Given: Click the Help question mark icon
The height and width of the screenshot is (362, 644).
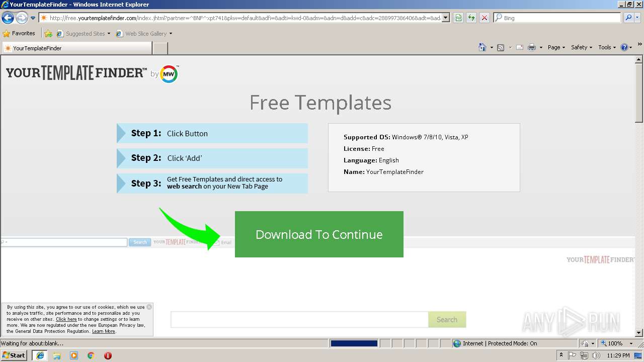Looking at the screenshot, I should click(624, 47).
